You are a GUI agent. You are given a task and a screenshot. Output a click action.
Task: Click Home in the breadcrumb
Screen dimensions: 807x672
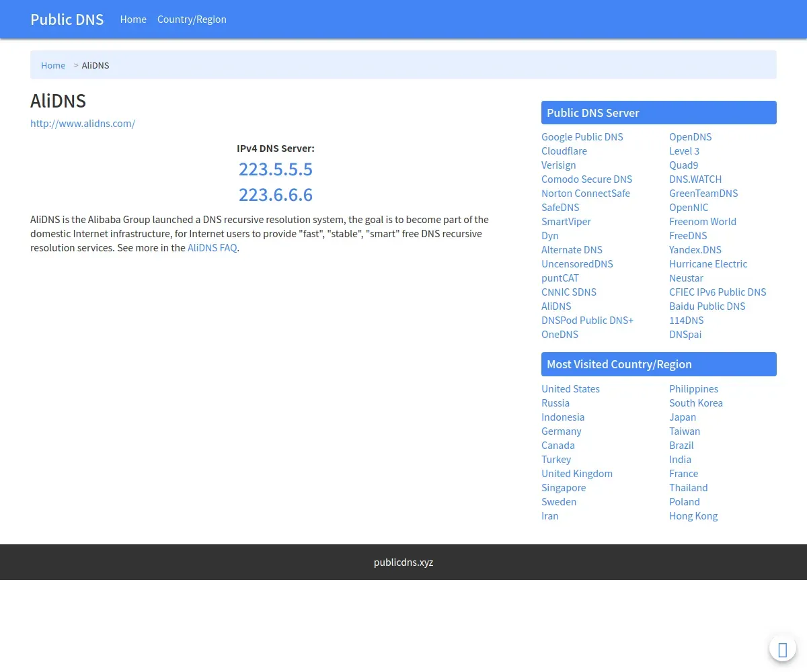coord(53,65)
